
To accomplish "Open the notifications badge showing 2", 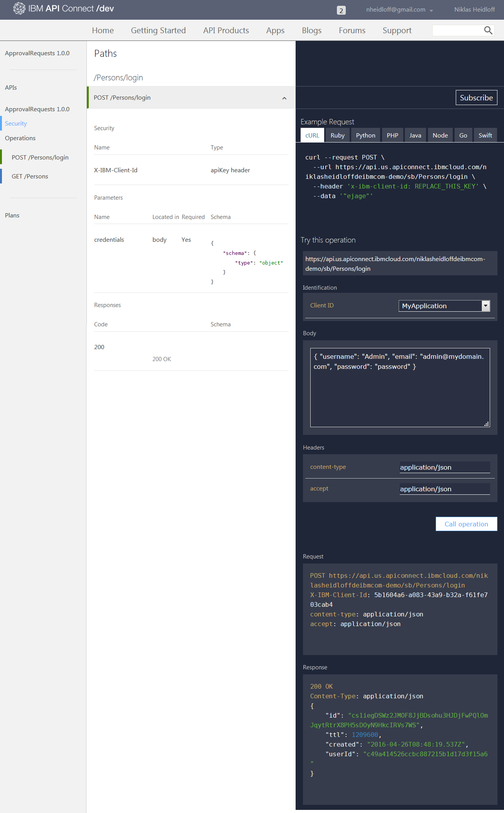I will point(341,10).
